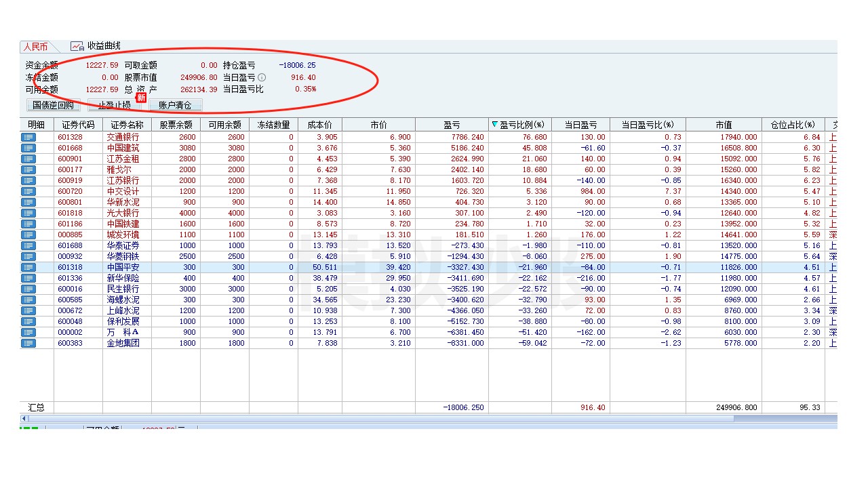Sort by the 当日盈亏 column header
Image resolution: width=868 pixels, height=488 pixels.
(x=581, y=125)
